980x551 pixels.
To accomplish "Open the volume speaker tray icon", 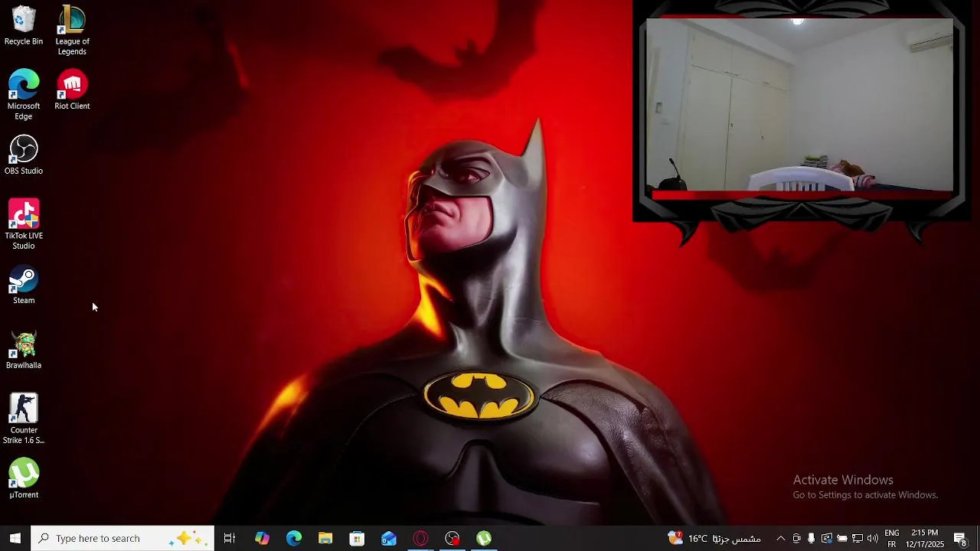I will pos(873,538).
